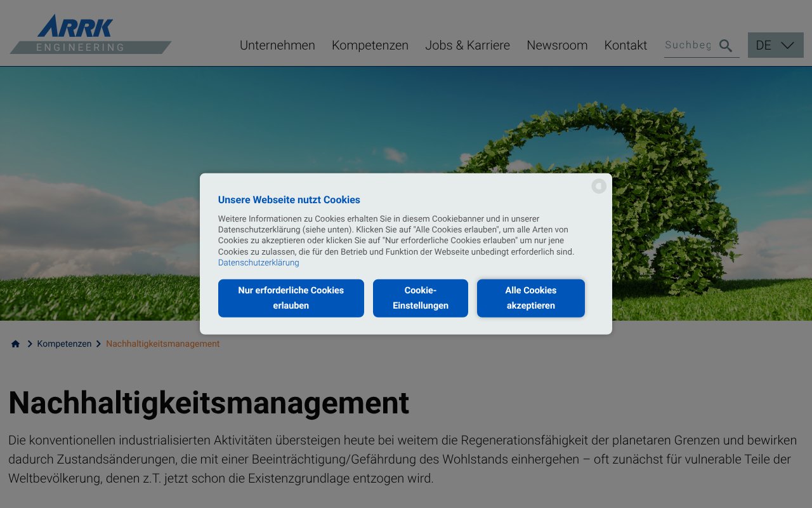
Task: Allow only required cookies
Action: [x=291, y=298]
